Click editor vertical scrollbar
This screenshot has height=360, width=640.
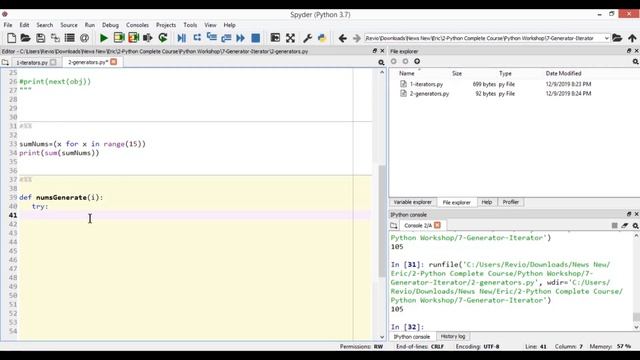click(382, 221)
